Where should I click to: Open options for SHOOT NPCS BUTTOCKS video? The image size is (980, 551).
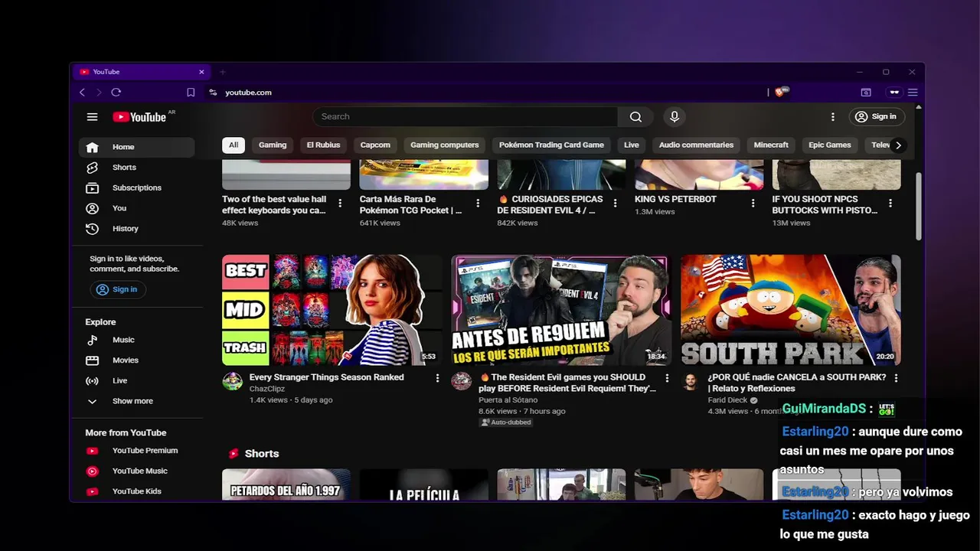coord(890,204)
